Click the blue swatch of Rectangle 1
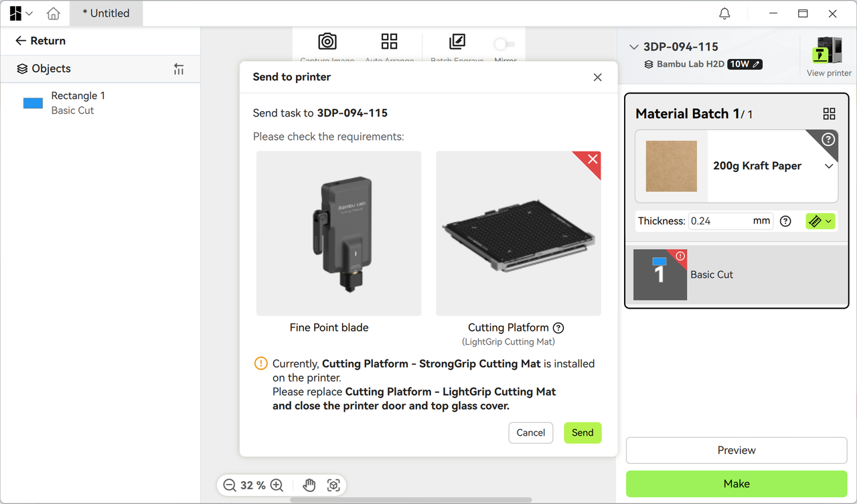The width and height of the screenshot is (857, 504). click(x=33, y=103)
